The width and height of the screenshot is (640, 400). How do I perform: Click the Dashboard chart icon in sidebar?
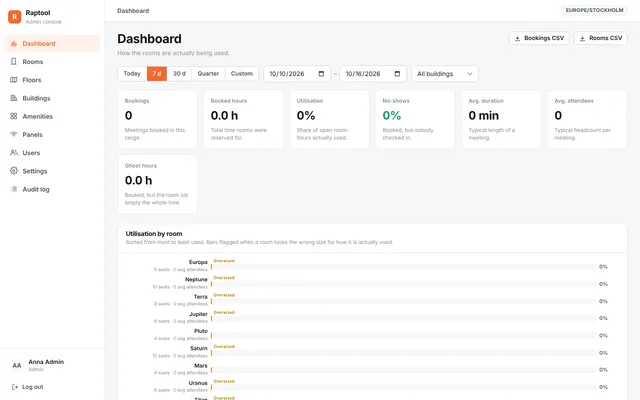[14, 44]
